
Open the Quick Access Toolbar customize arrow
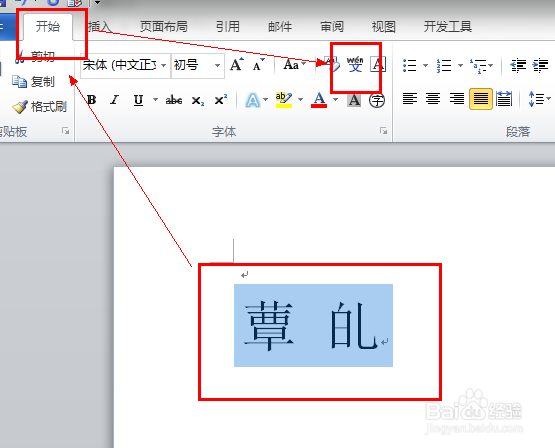[97, 2]
